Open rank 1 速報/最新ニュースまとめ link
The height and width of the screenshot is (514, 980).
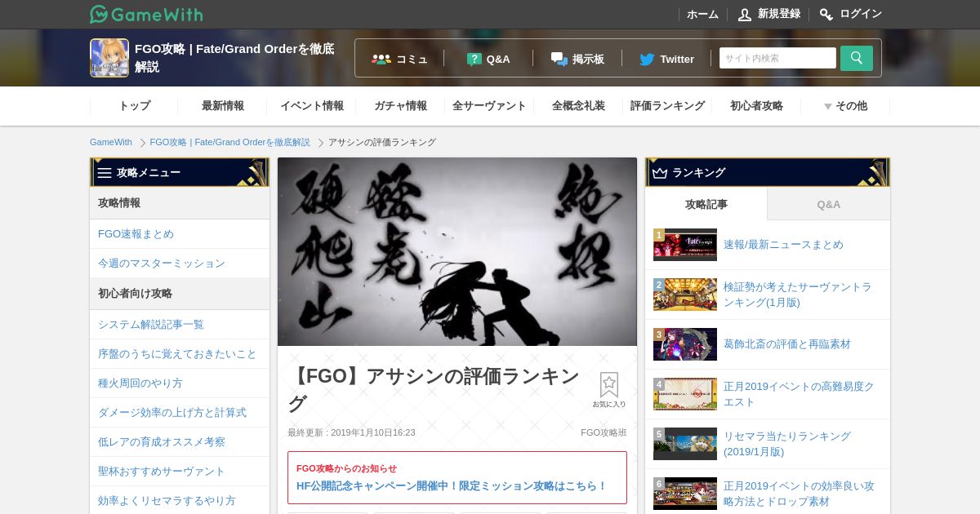coord(783,245)
